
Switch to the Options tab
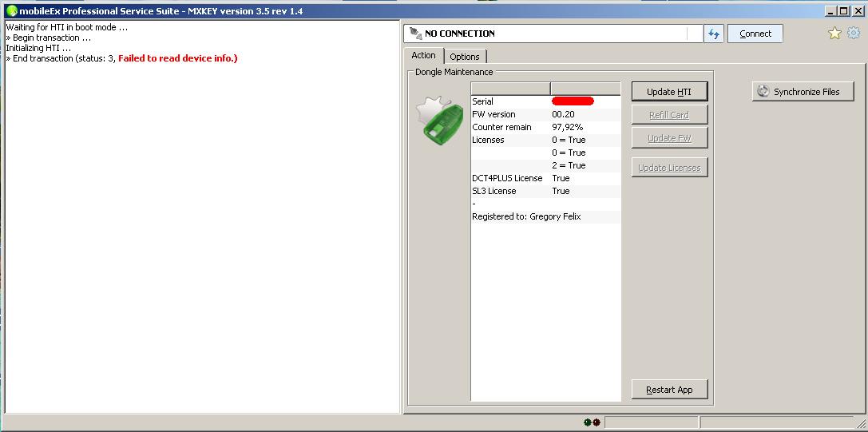(x=465, y=57)
